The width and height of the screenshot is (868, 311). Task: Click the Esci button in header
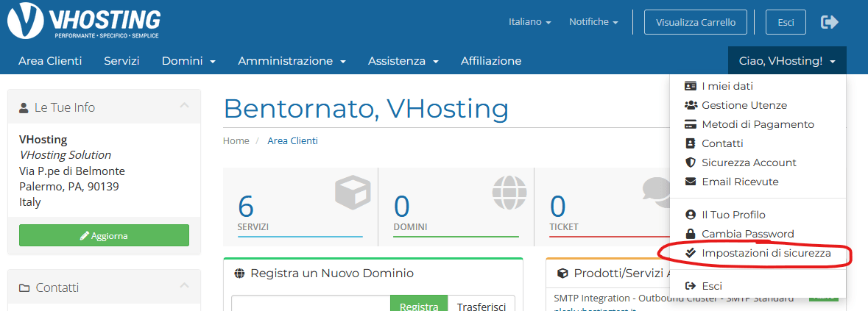pyautogui.click(x=786, y=22)
